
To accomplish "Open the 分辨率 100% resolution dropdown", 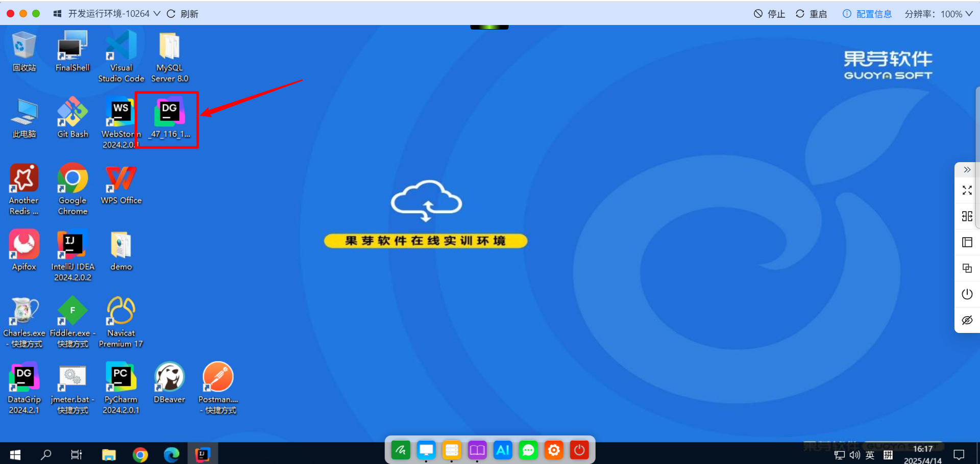I will click(x=939, y=14).
